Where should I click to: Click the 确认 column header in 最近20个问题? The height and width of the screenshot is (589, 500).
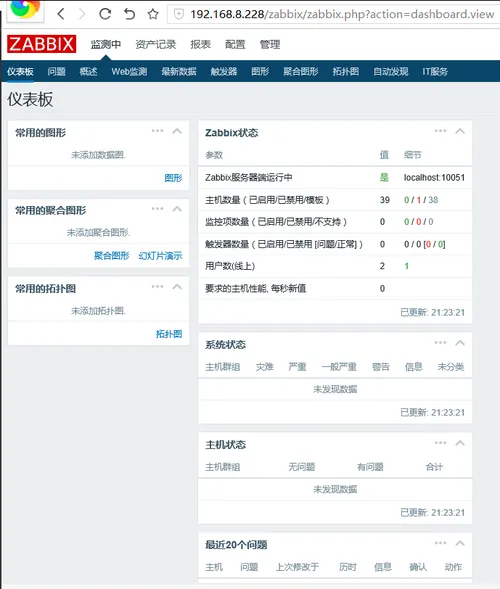click(418, 567)
